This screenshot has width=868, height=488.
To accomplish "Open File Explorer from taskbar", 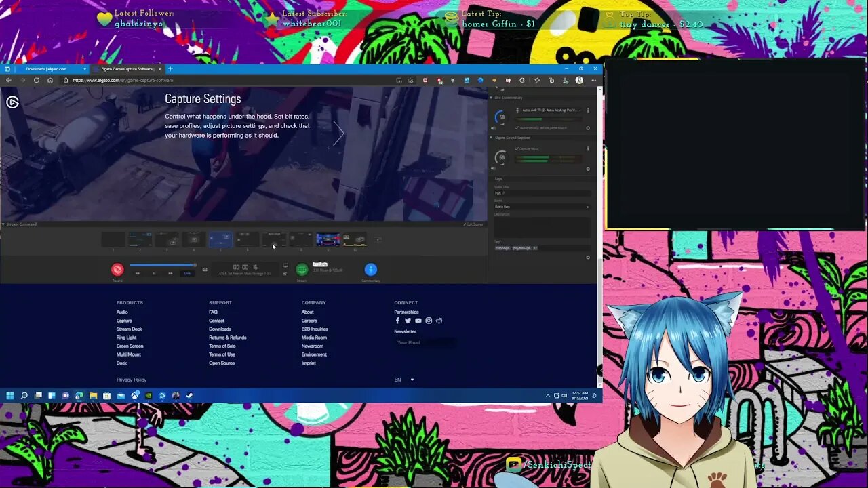I will 93,396.
